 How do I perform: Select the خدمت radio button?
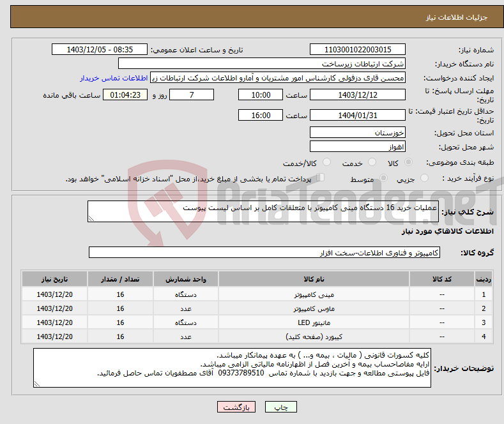372,162
